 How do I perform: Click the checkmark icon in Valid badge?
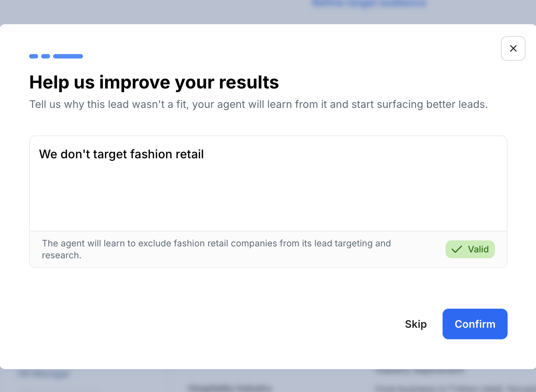tap(456, 249)
